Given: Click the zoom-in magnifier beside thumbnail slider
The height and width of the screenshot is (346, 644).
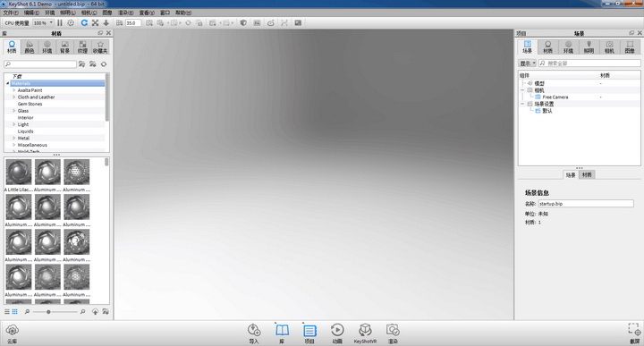Looking at the screenshot, I should point(82,312).
